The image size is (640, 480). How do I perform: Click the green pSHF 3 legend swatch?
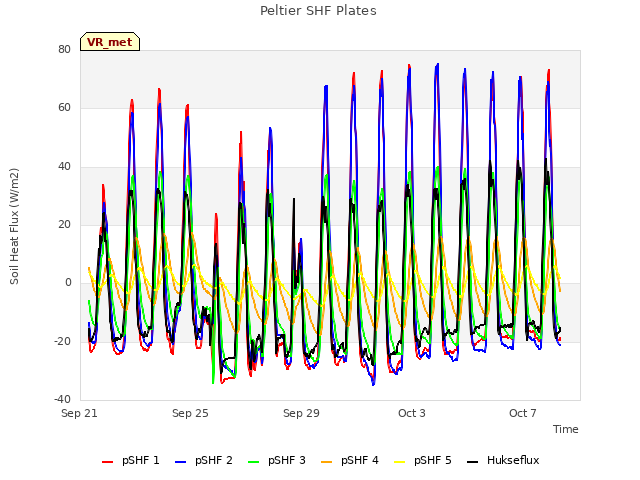point(253,462)
